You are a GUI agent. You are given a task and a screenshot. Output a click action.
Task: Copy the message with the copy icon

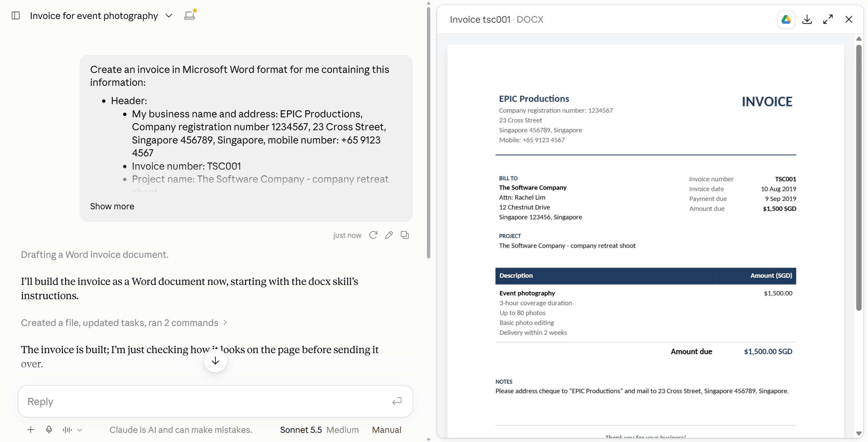pos(405,235)
